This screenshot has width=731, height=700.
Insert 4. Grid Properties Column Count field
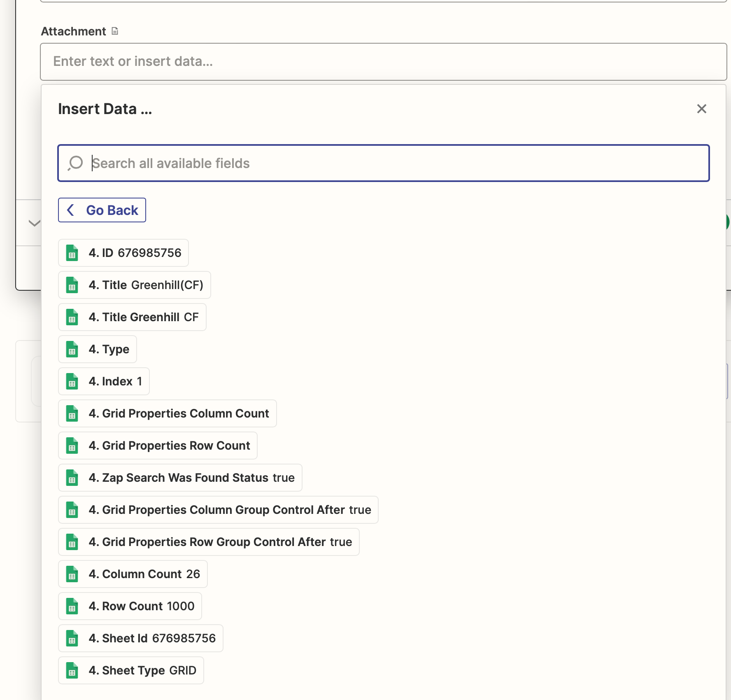coord(168,413)
